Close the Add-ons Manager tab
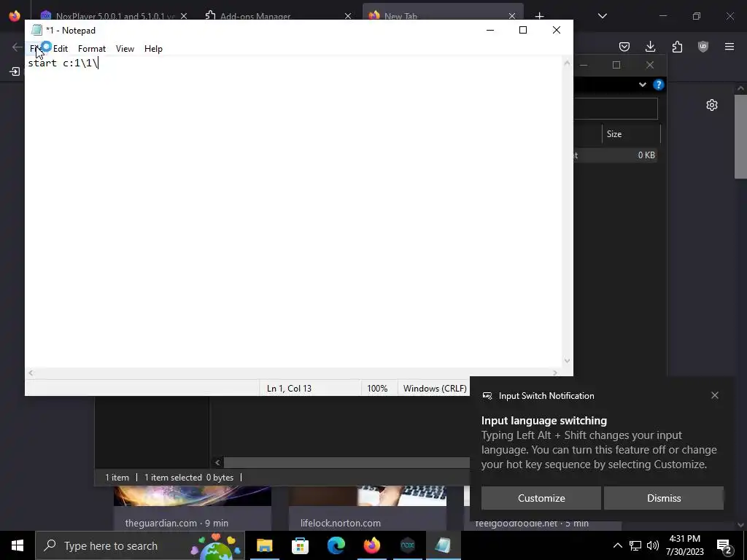Image resolution: width=747 pixels, height=560 pixels. (x=348, y=16)
